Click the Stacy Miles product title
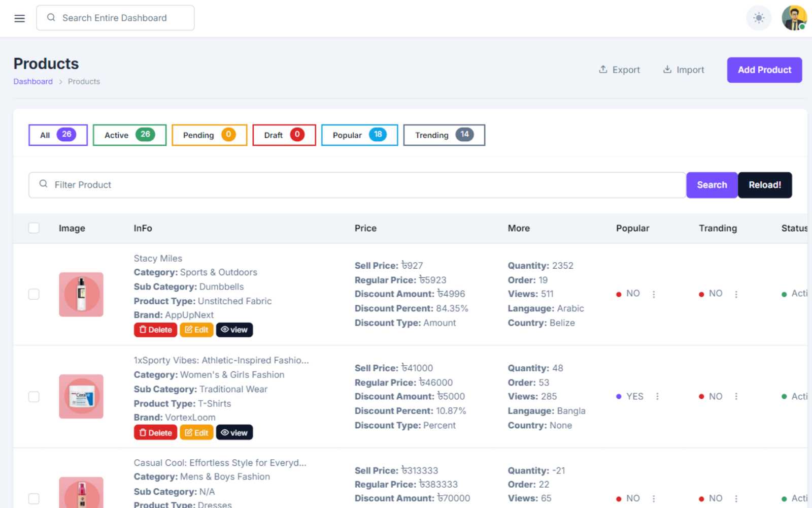812x508 pixels. pos(158,259)
